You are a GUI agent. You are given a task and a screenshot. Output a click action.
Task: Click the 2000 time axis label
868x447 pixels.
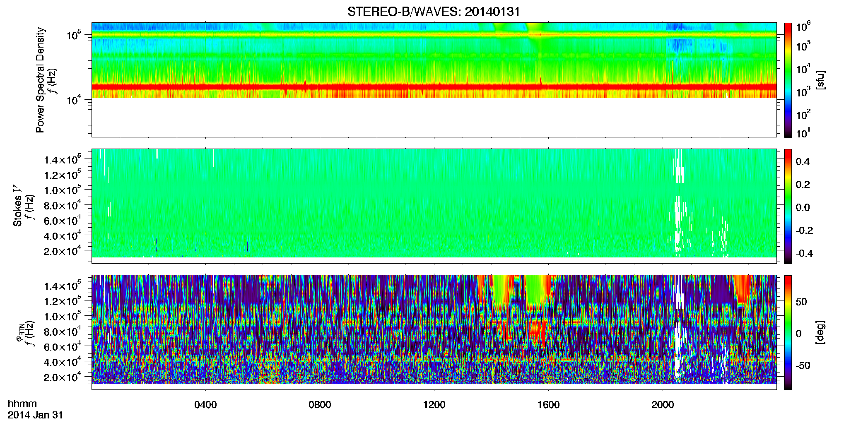663,405
